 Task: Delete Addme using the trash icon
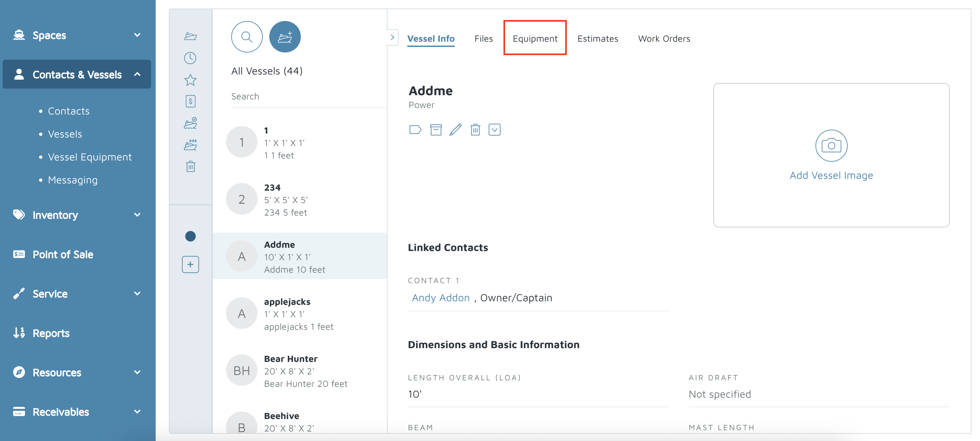(x=475, y=130)
